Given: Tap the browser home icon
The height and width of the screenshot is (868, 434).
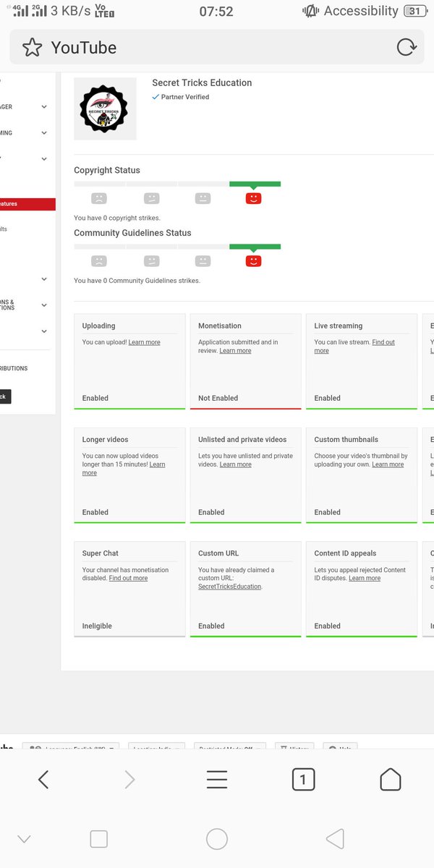Looking at the screenshot, I should click(x=391, y=779).
